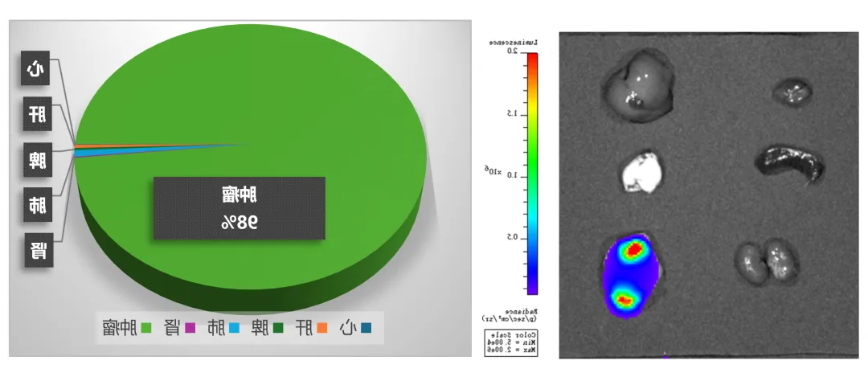Viewport: 868px width, 377px height.
Task: Click the dark green 脾 legend swatch
Action: point(278,328)
